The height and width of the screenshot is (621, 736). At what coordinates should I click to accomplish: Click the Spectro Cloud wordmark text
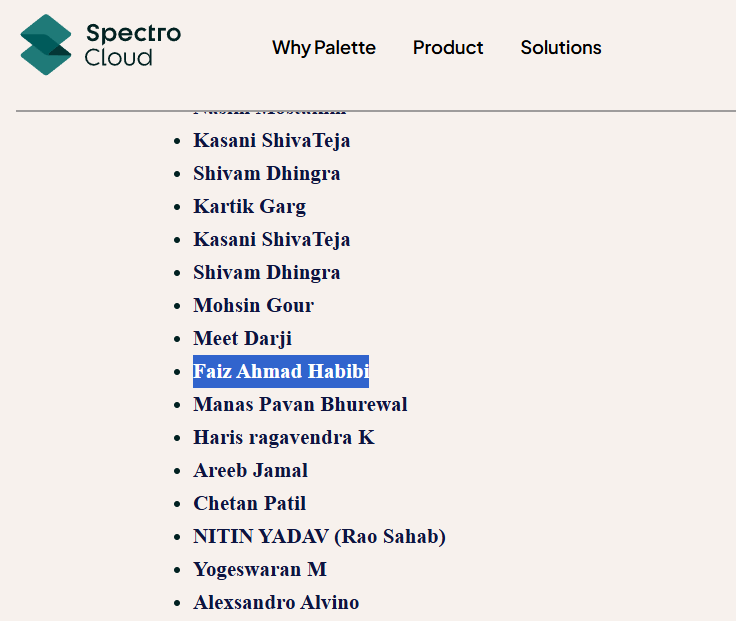(132, 45)
